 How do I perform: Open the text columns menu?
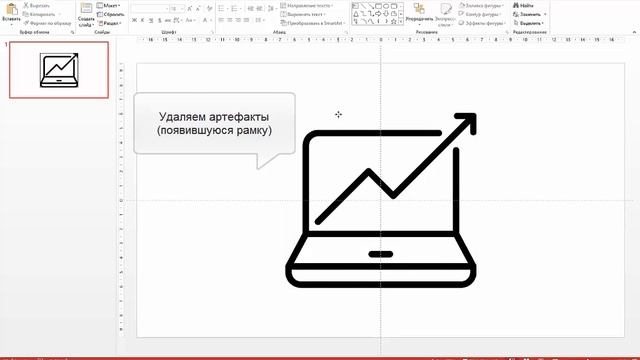pyautogui.click(x=260, y=20)
